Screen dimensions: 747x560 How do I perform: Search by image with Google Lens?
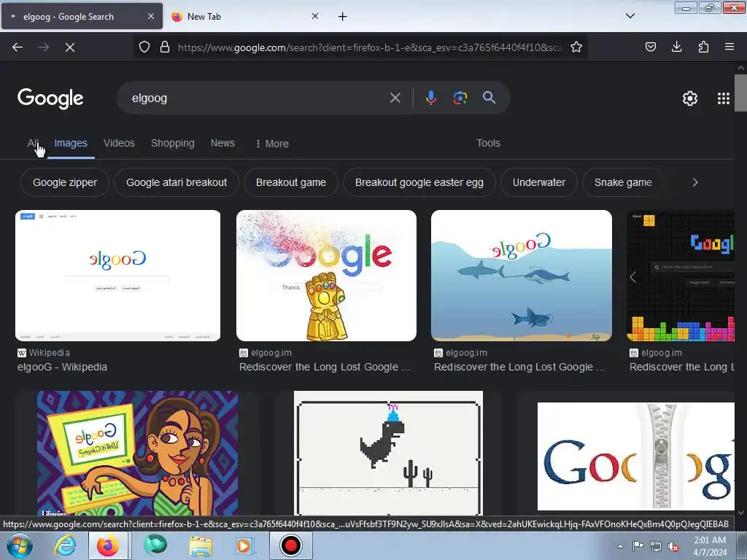tap(460, 98)
